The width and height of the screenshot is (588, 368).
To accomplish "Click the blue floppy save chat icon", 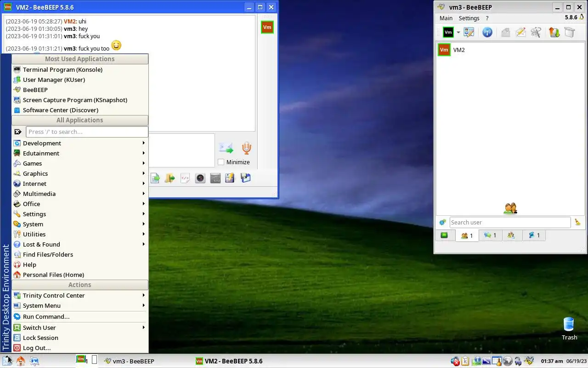I will tap(245, 178).
